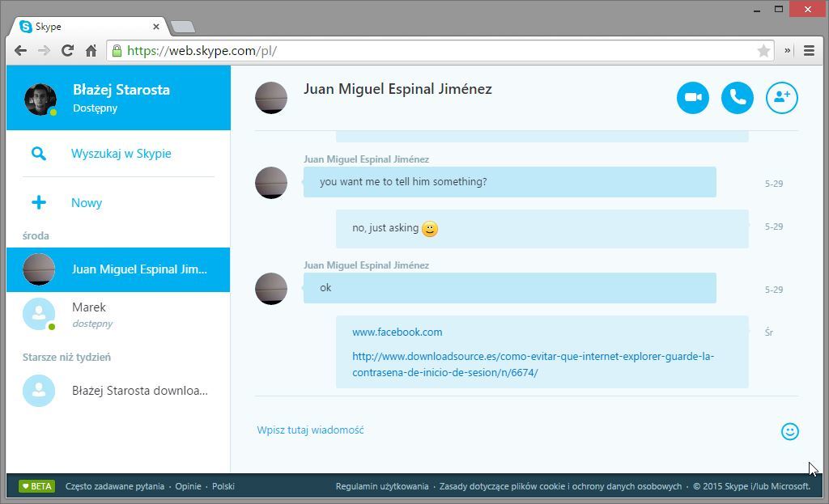Image resolution: width=829 pixels, height=504 pixels.
Task: Click avatar beside 'you want me to tell' message
Action: 271,183
